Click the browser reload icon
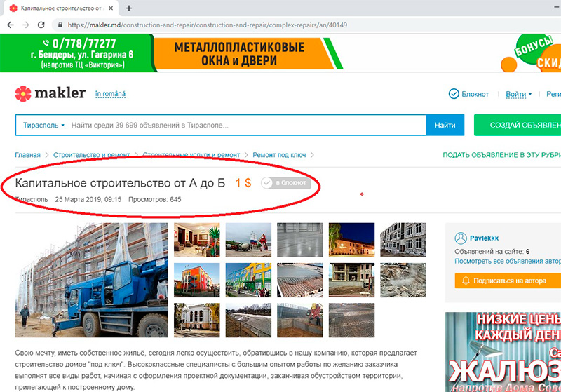Viewport: 561px width, 392px height. (x=42, y=25)
